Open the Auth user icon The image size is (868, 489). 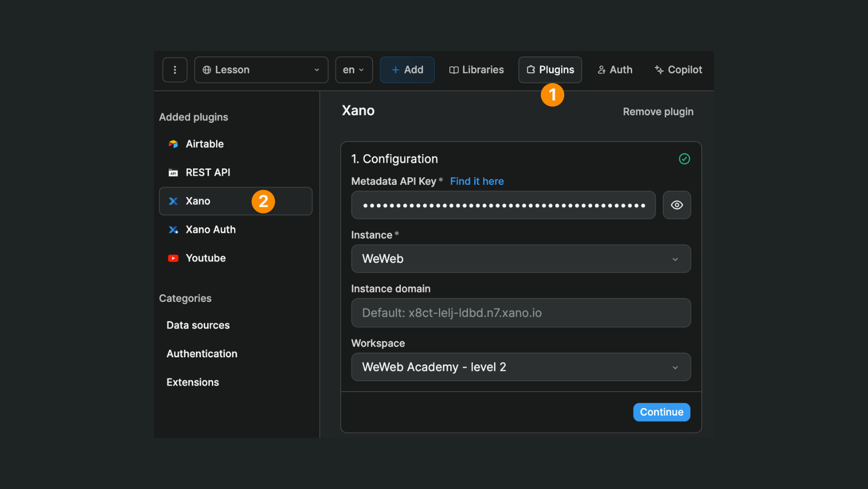[601, 69]
